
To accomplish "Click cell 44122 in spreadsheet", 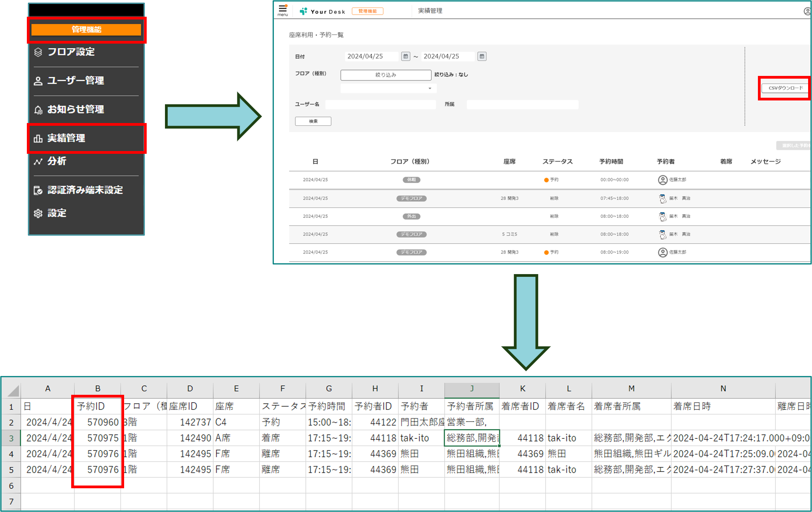I will [375, 422].
